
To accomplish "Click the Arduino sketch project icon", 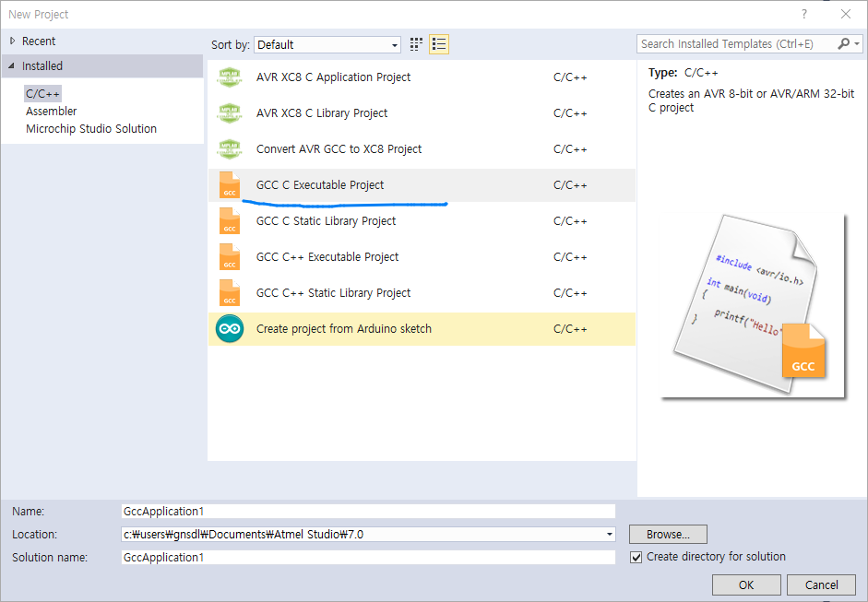I will [229, 329].
